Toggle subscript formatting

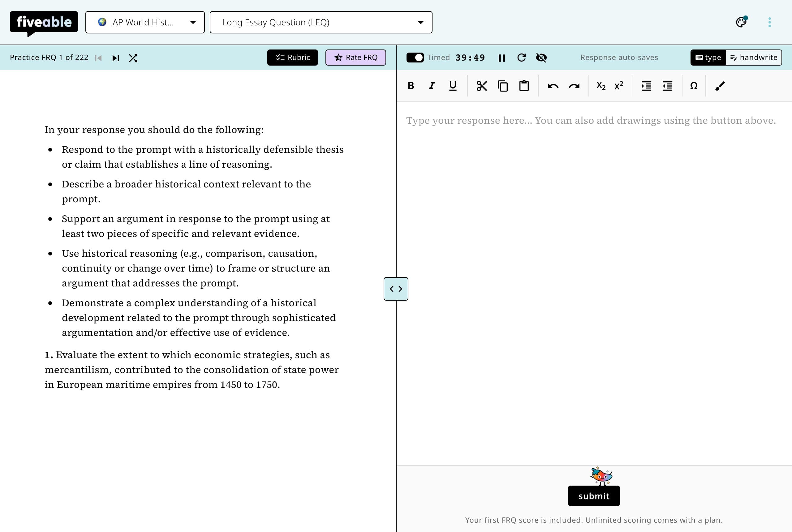pos(601,86)
